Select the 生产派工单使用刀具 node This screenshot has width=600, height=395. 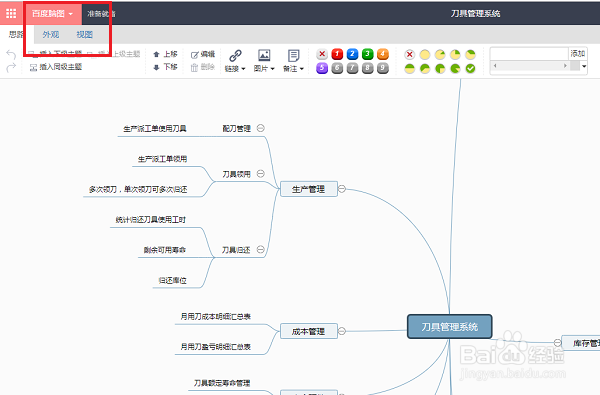coord(155,129)
